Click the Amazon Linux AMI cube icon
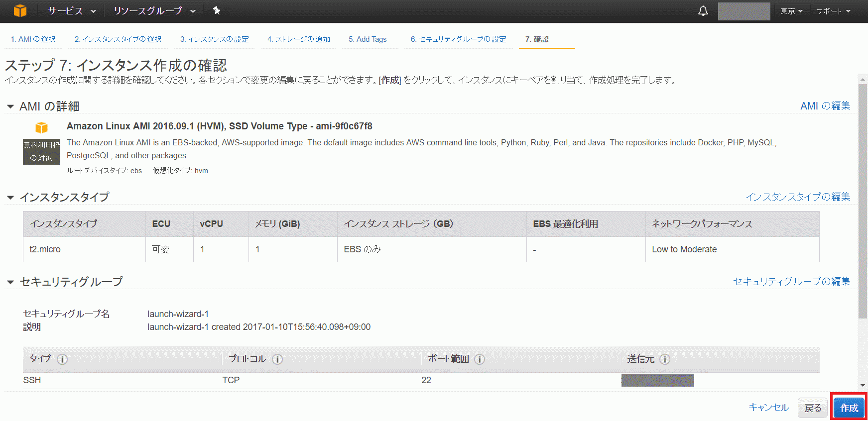 [x=41, y=127]
